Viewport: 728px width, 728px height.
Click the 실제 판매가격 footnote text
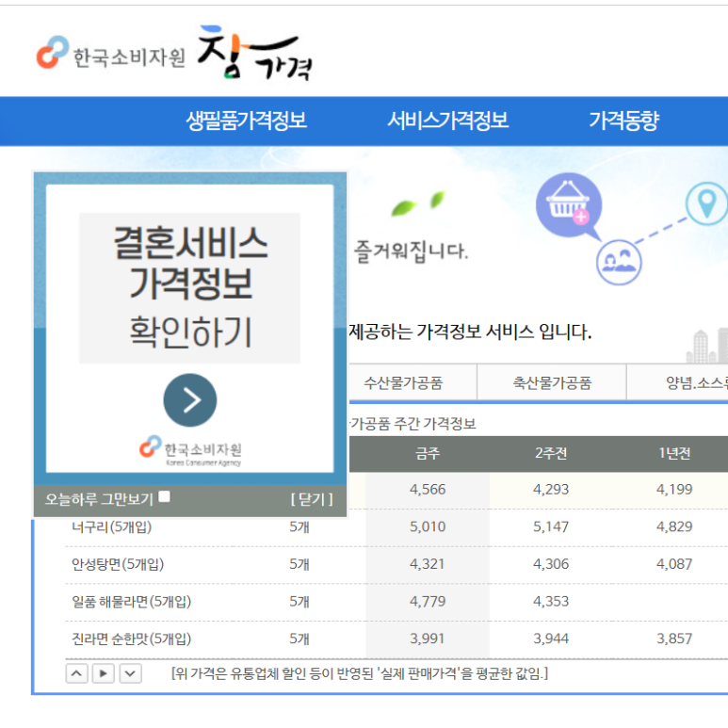click(360, 673)
